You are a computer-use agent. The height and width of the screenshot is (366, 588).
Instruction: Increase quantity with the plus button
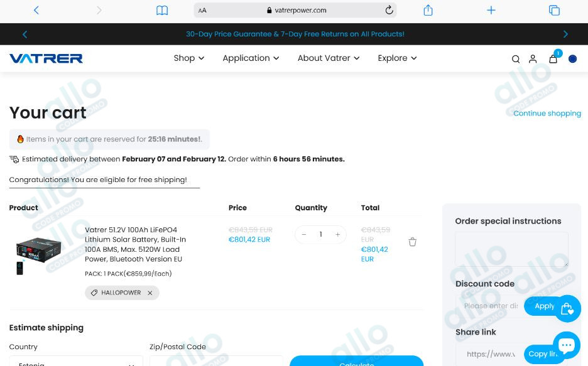pos(337,234)
